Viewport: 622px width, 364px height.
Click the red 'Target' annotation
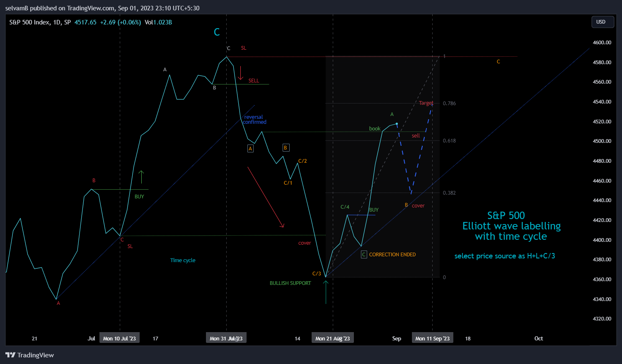(x=426, y=103)
